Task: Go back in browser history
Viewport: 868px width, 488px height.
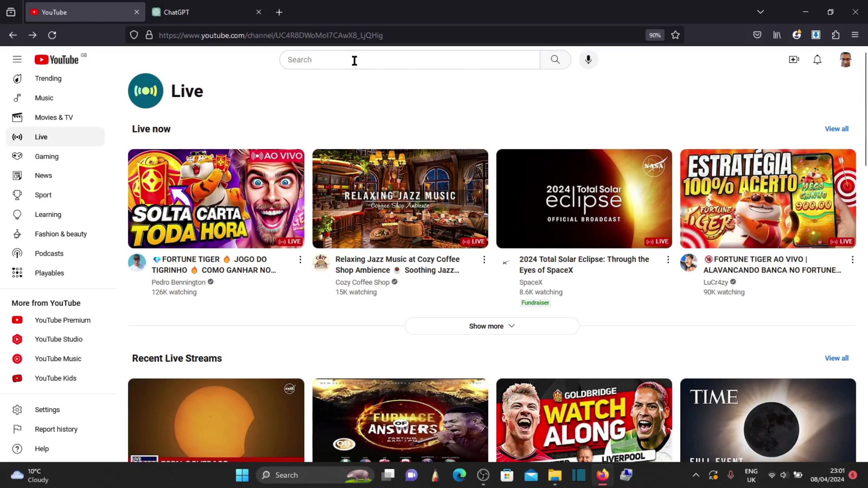Action: pyautogui.click(x=13, y=35)
